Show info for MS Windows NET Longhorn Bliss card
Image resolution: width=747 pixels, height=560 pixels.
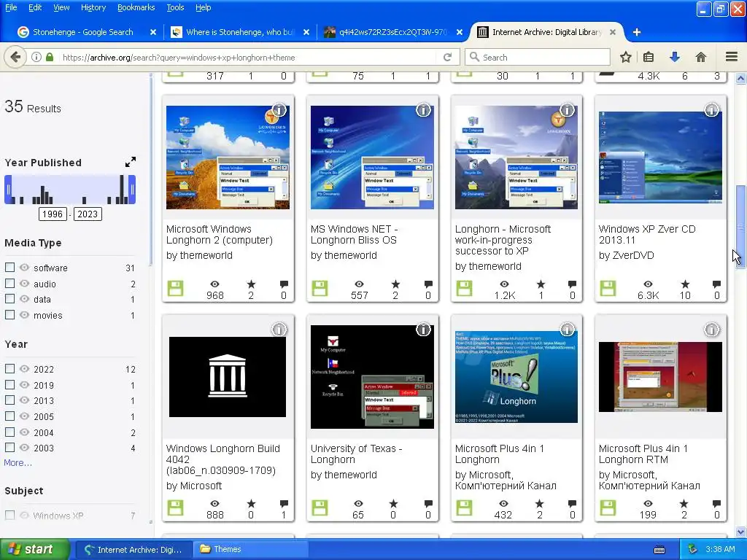tap(423, 110)
